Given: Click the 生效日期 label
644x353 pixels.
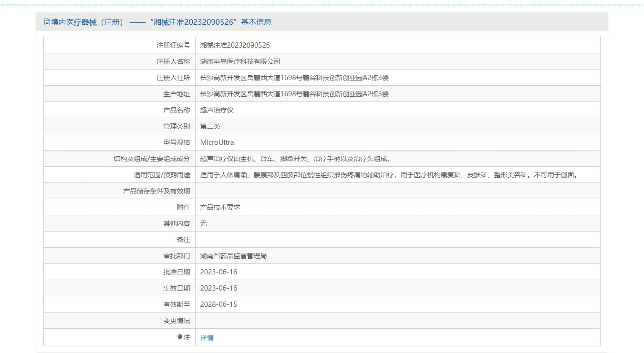Looking at the screenshot, I should coord(177,288).
